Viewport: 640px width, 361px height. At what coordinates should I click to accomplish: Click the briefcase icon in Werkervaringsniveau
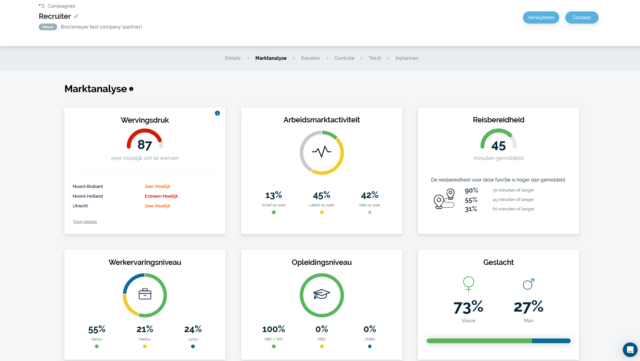click(145, 294)
